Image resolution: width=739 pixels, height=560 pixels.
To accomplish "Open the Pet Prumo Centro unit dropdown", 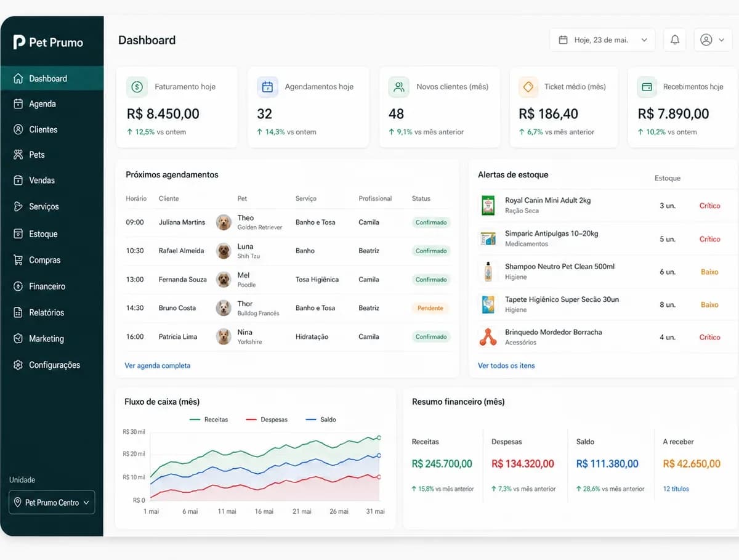I will 52,503.
